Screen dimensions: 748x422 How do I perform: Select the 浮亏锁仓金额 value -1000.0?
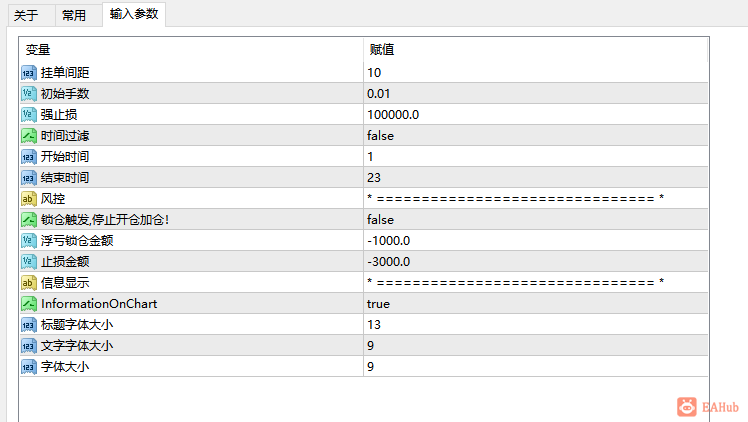tap(536, 241)
